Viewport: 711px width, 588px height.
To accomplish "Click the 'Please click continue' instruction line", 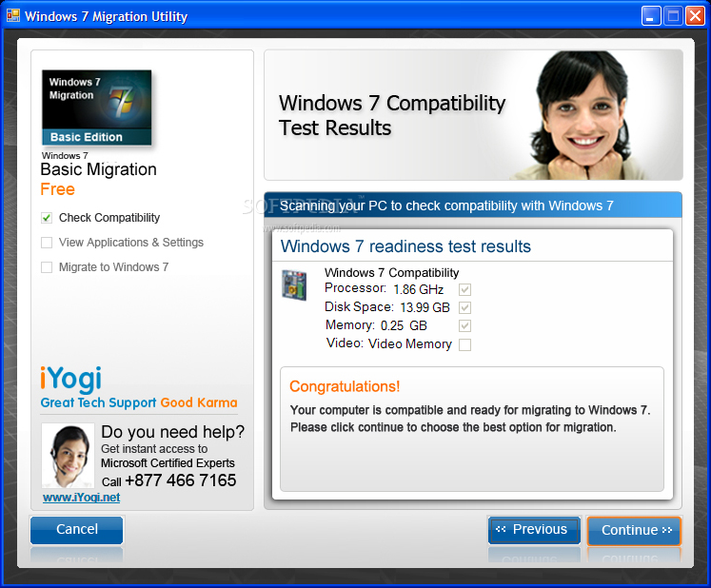I will pyautogui.click(x=453, y=427).
